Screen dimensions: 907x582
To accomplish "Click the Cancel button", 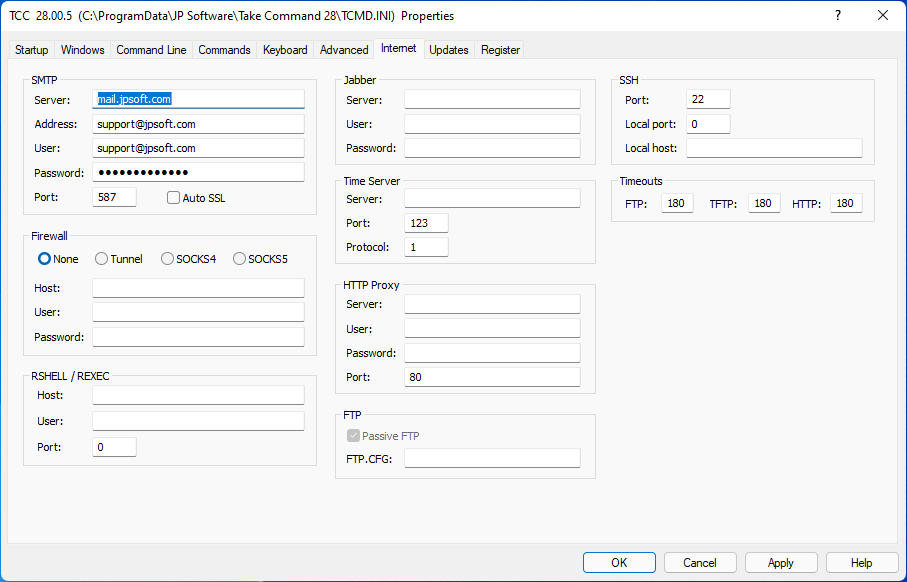I will pos(700,563).
